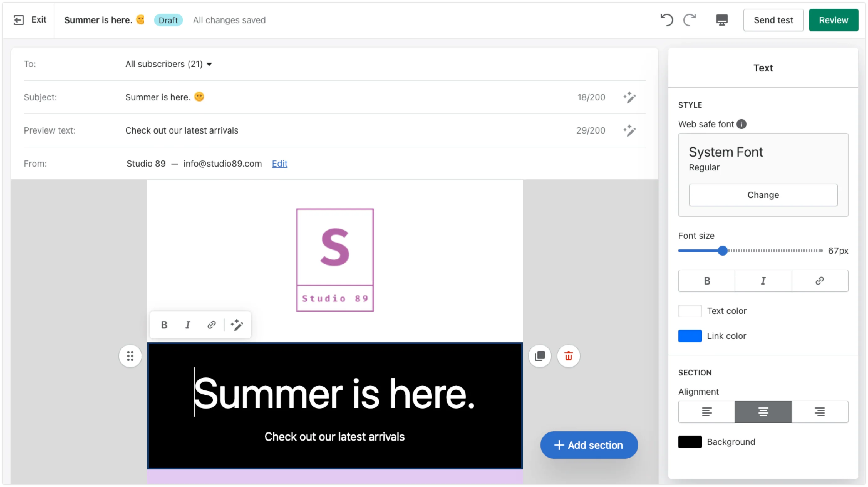This screenshot has height=487, width=868.
Task: Click the italic icon in the toolbar
Action: 187,325
